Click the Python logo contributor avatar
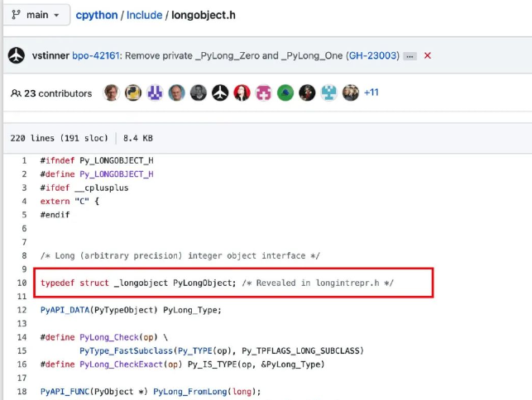Image resolution: width=532 pixels, height=400 pixels. (133, 93)
